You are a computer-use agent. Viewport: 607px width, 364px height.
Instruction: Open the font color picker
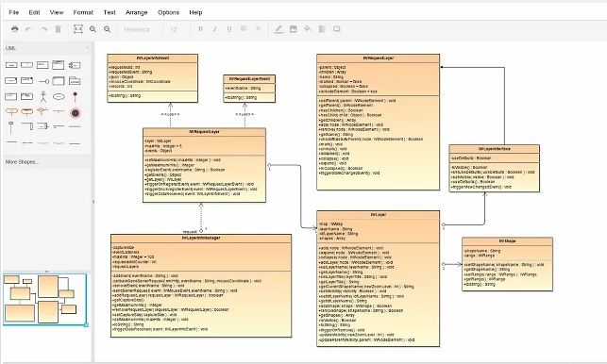click(259, 29)
